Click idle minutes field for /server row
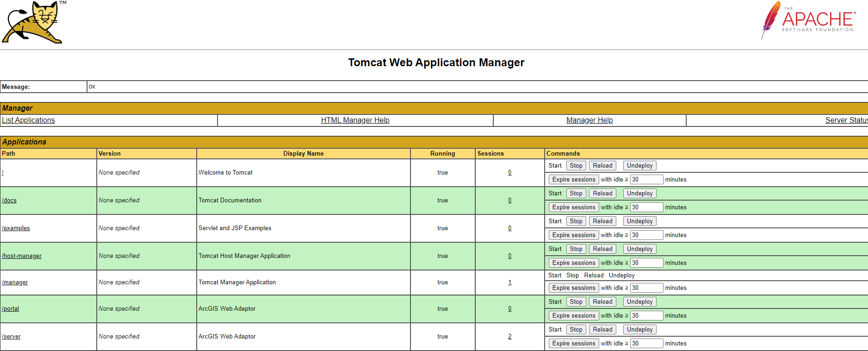 click(647, 344)
